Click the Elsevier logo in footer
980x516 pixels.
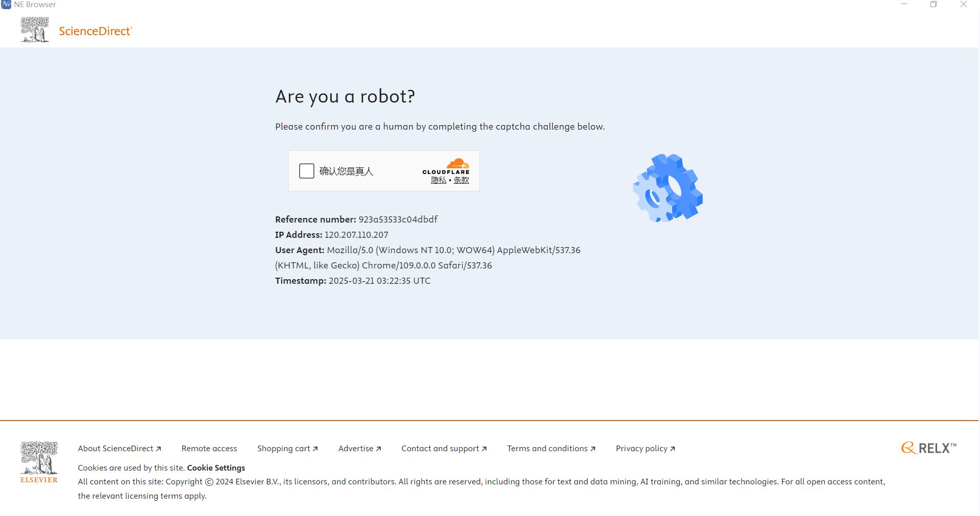[39, 462]
